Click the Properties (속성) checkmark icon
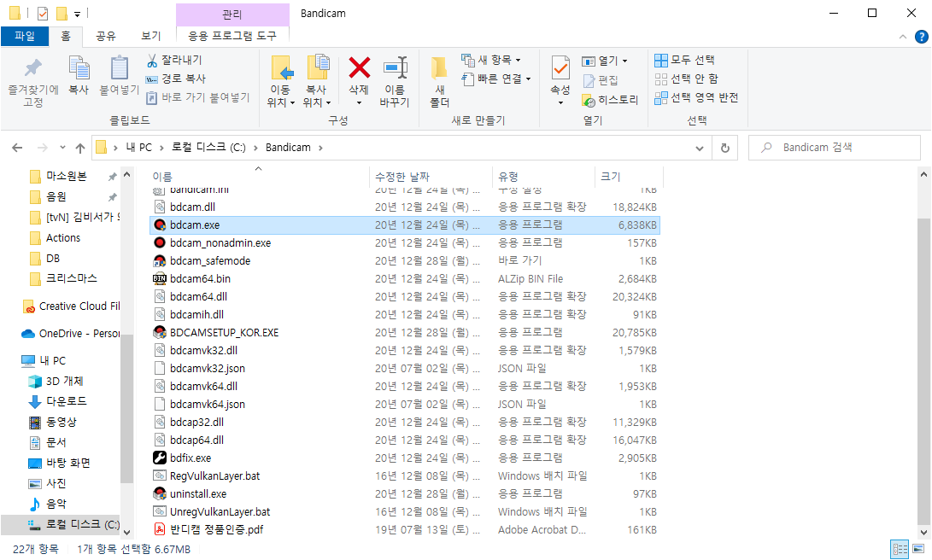932x560 pixels. pos(560,67)
